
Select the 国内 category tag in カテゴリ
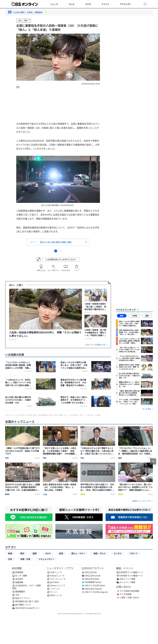click(22, 553)
